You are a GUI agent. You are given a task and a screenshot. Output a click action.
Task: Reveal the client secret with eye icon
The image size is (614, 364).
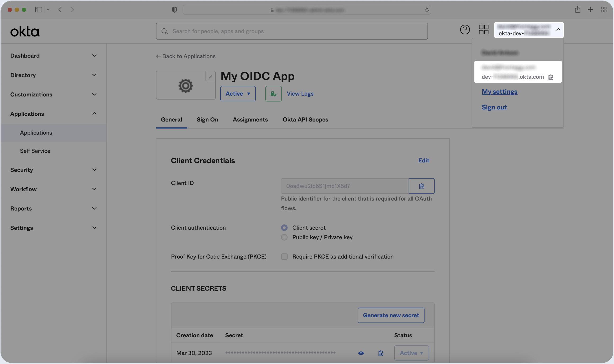(361, 353)
